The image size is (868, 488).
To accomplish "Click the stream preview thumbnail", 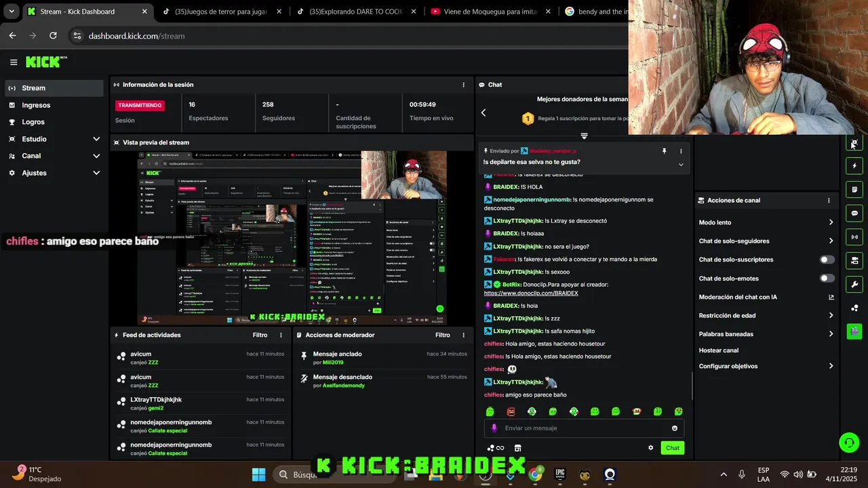I will pos(292,237).
